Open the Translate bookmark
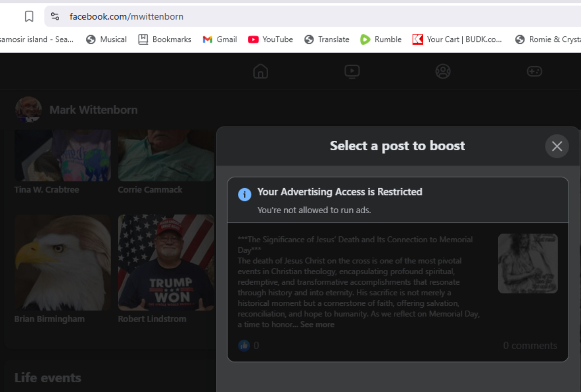 (x=326, y=39)
